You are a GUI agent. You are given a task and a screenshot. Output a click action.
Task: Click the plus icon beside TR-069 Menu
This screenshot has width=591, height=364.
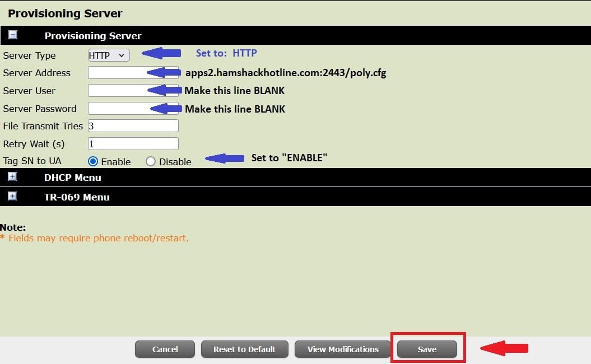(13, 197)
